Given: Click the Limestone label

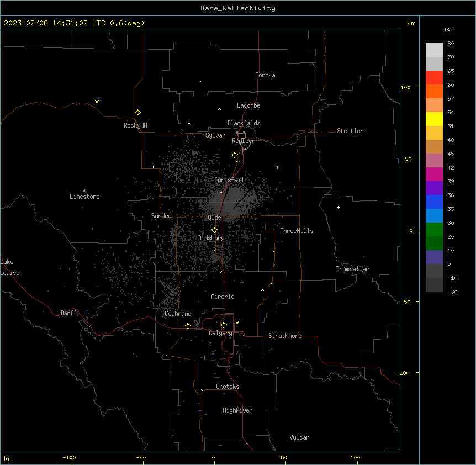Looking at the screenshot, I should (84, 197).
